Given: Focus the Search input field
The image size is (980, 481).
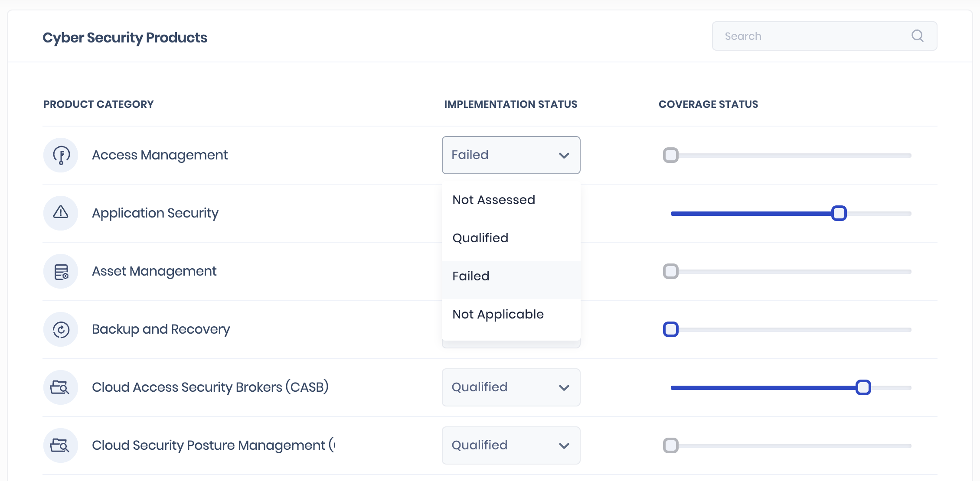Looking at the screenshot, I should click(x=824, y=36).
